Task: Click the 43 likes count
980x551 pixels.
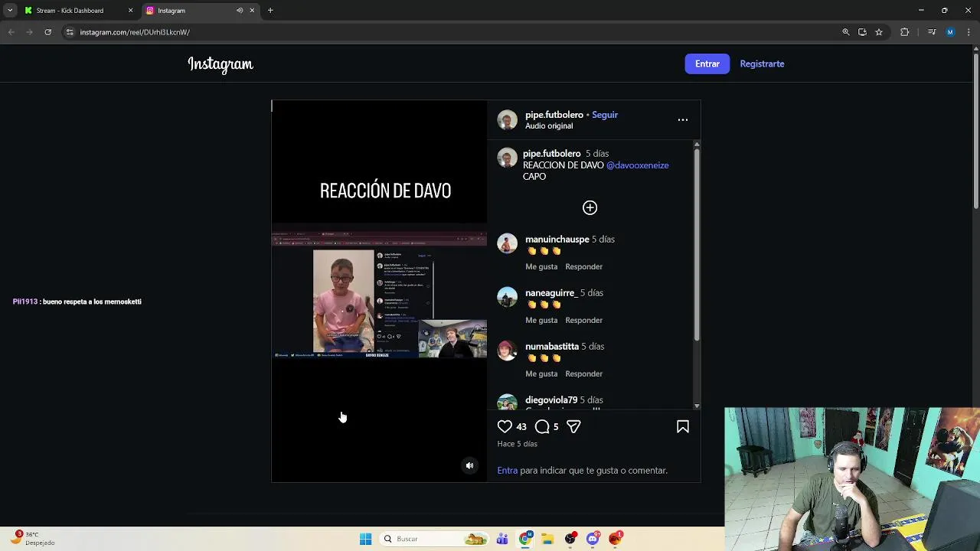Action: (x=521, y=427)
